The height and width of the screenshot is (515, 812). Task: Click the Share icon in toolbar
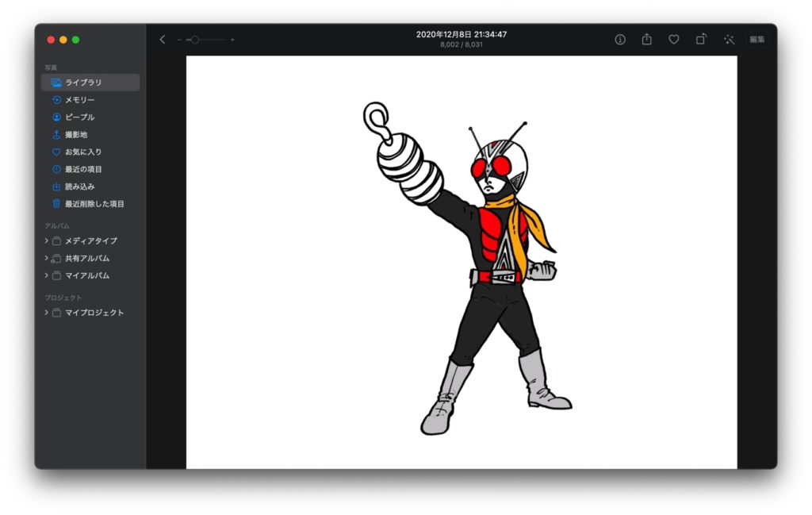647,39
